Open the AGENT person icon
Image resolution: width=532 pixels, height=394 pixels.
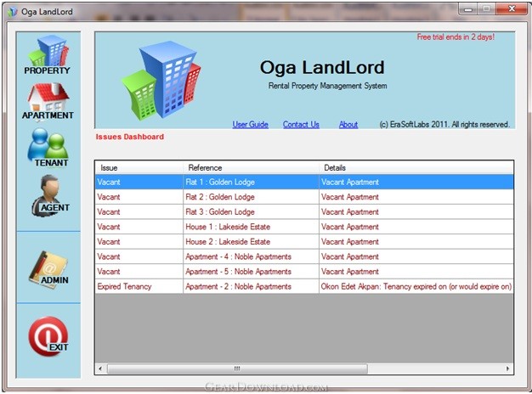tap(50, 195)
